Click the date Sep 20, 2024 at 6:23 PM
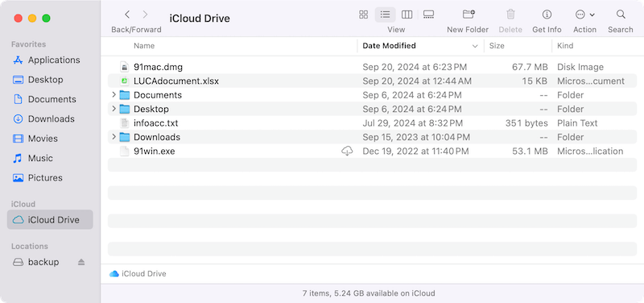Image resolution: width=644 pixels, height=303 pixels. [415, 67]
